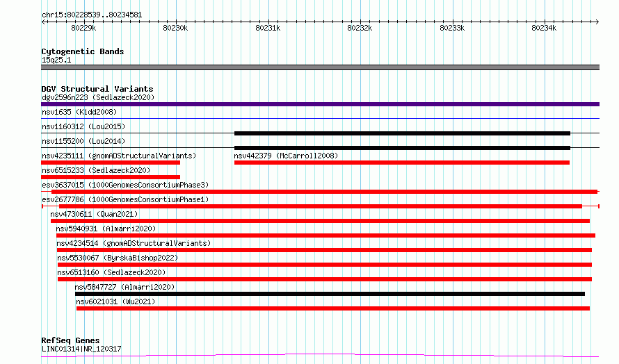Click the short red nsv6515233 bar
This screenshot has width=619, height=364.
click(x=111, y=177)
